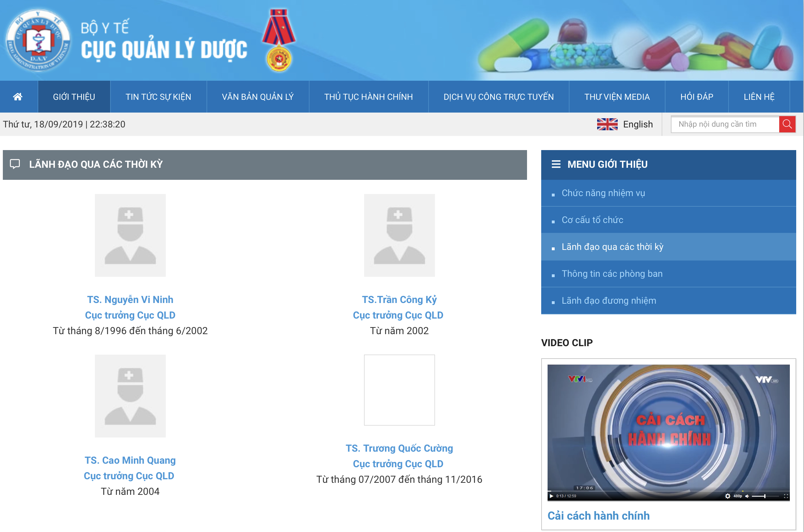
Task: Enter fullscreen mode on video player
Action: point(786,496)
